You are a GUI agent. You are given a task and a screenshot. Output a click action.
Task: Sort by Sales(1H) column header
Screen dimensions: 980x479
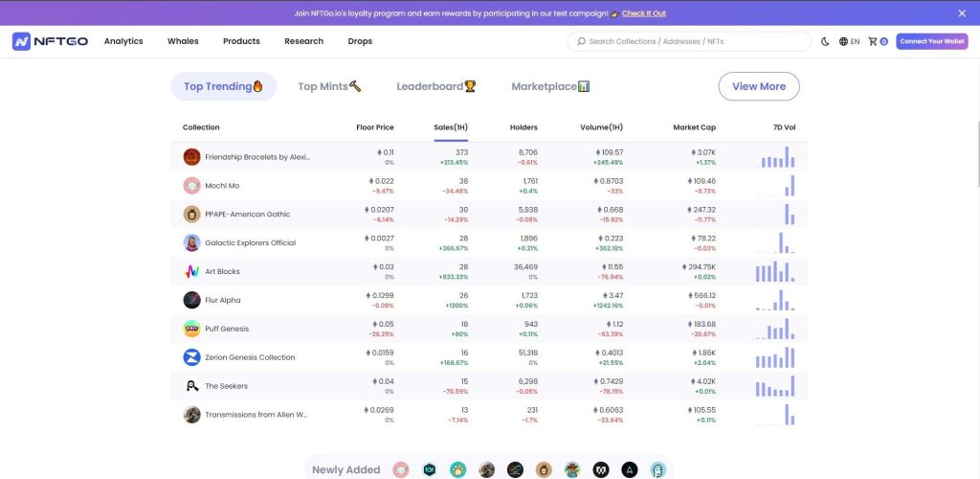tap(451, 127)
